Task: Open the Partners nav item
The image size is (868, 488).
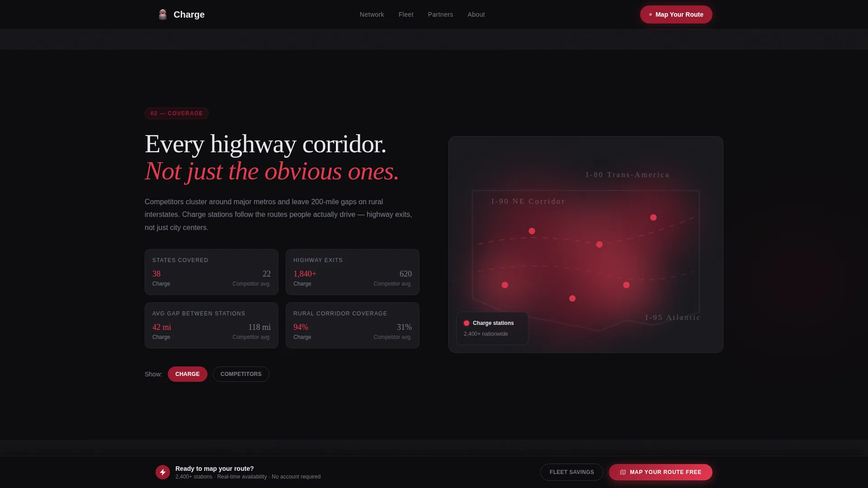Action: (x=440, y=14)
